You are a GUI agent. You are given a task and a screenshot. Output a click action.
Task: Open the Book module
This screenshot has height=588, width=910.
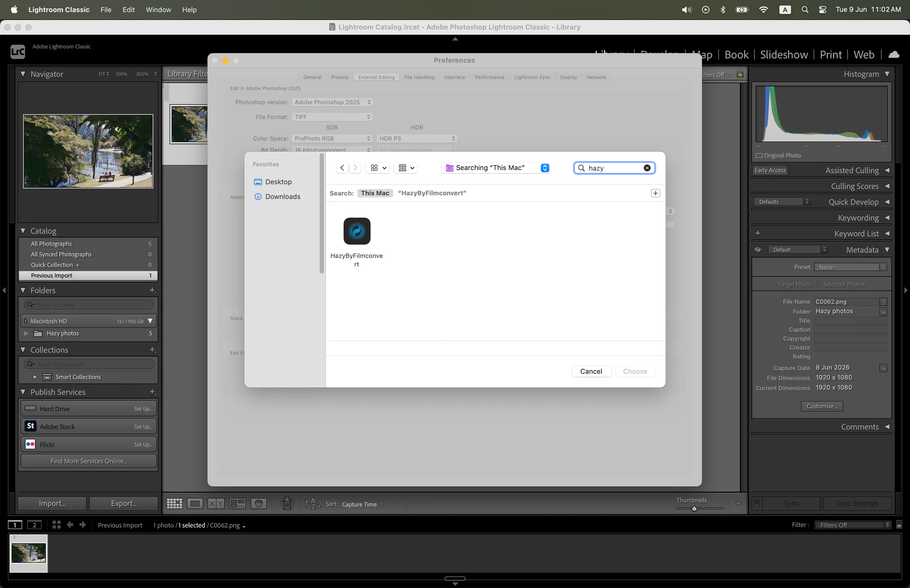click(x=736, y=55)
